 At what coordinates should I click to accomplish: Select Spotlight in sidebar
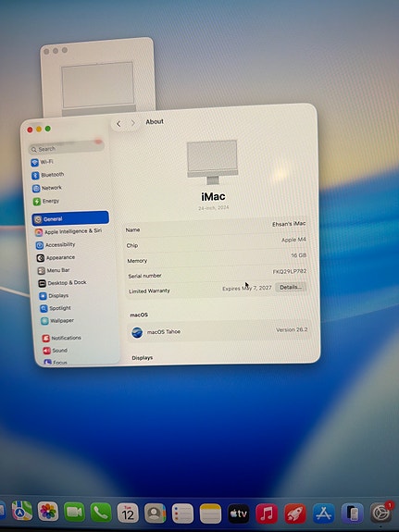click(56, 308)
